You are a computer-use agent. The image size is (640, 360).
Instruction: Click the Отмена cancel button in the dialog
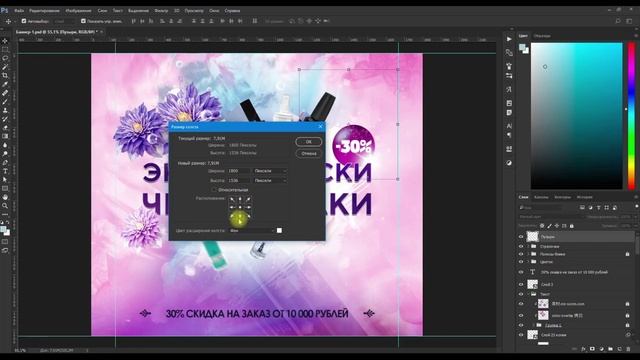pyautogui.click(x=309, y=153)
